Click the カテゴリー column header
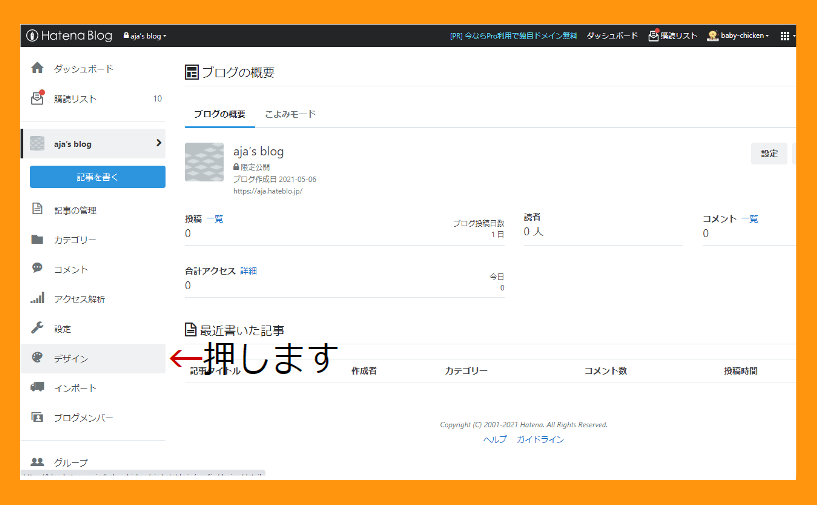 point(466,371)
